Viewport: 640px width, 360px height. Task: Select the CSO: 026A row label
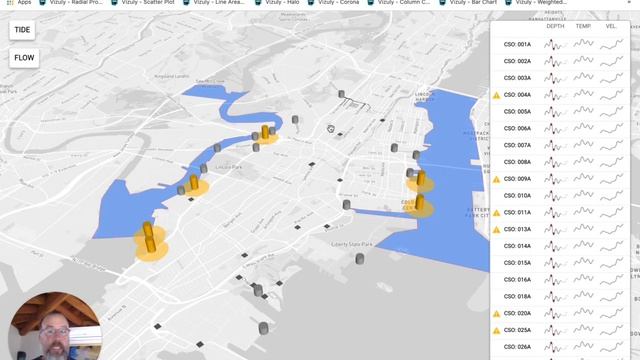[x=517, y=347]
